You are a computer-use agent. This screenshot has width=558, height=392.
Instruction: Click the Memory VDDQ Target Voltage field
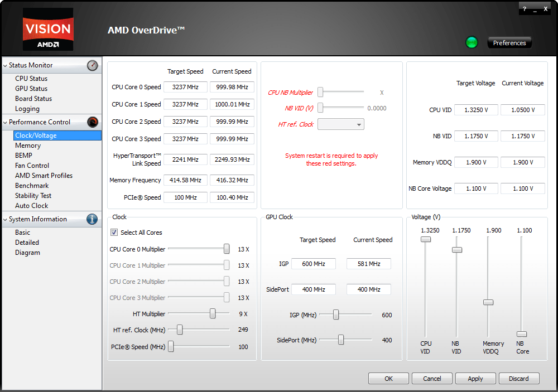coord(476,162)
